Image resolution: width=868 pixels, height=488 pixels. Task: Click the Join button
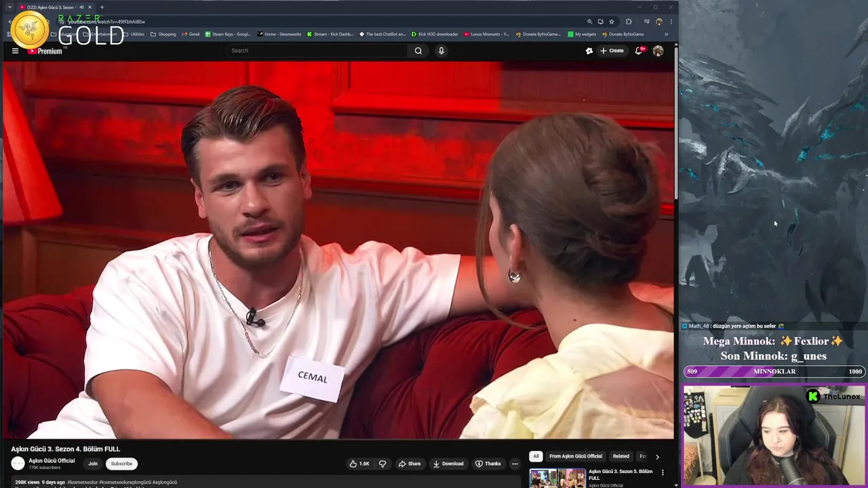click(93, 464)
